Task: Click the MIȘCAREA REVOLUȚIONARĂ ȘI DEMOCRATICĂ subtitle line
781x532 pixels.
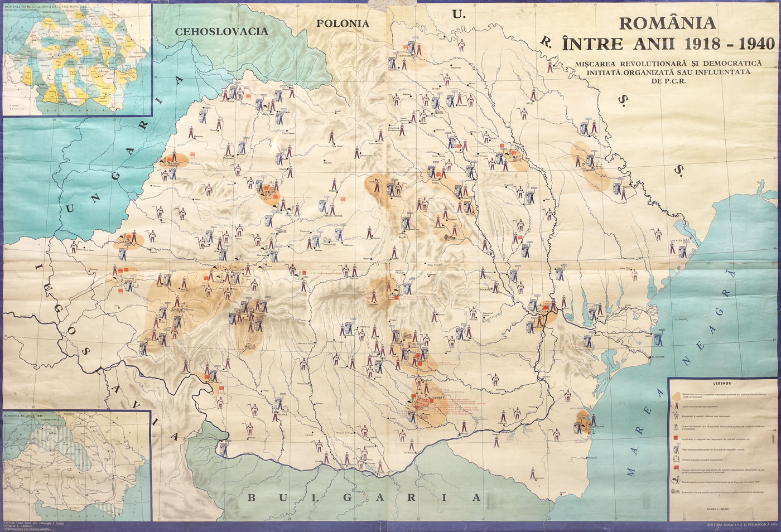Action: 668,64
